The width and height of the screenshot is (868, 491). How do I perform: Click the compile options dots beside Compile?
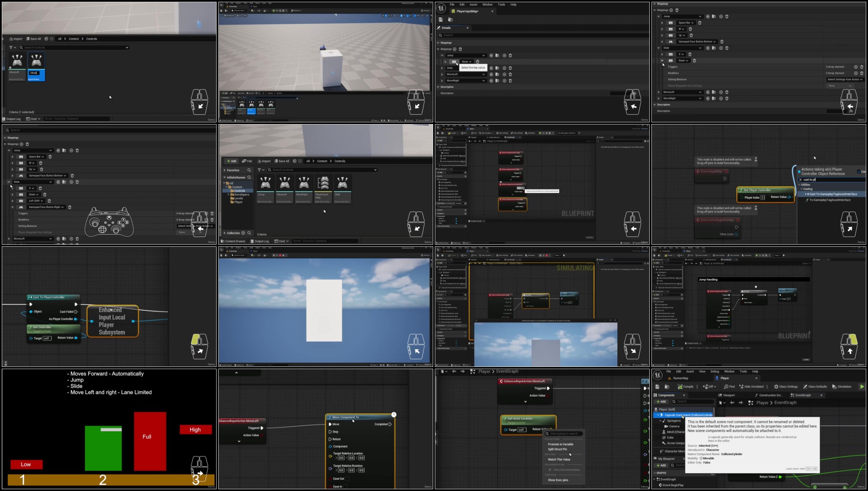pyautogui.click(x=697, y=387)
